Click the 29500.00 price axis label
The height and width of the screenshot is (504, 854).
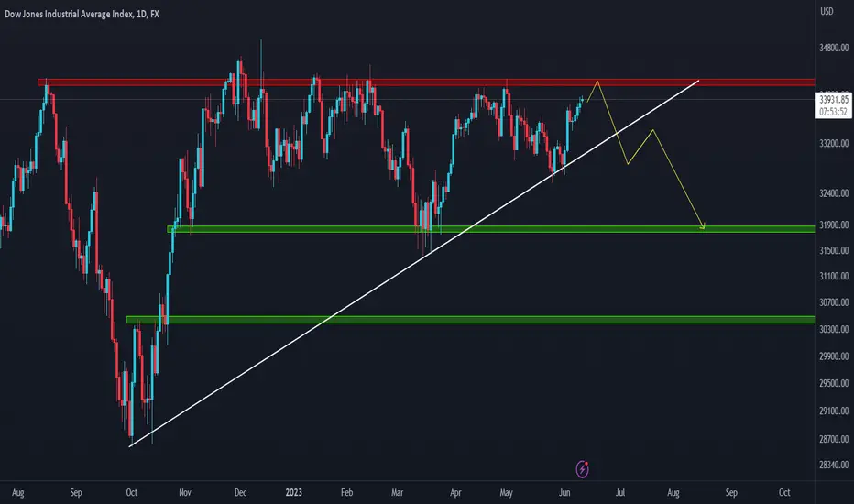(834, 383)
